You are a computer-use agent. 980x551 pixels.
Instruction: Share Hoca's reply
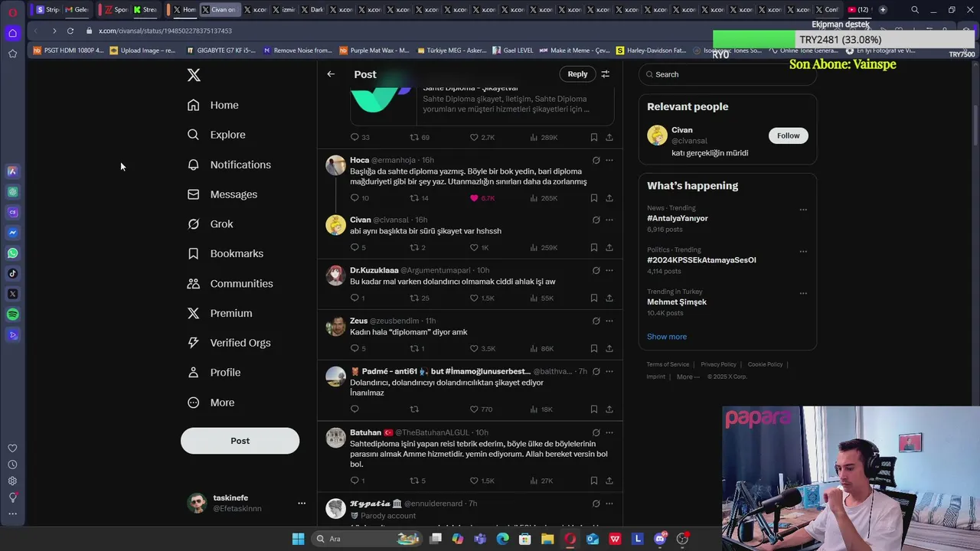[609, 198]
